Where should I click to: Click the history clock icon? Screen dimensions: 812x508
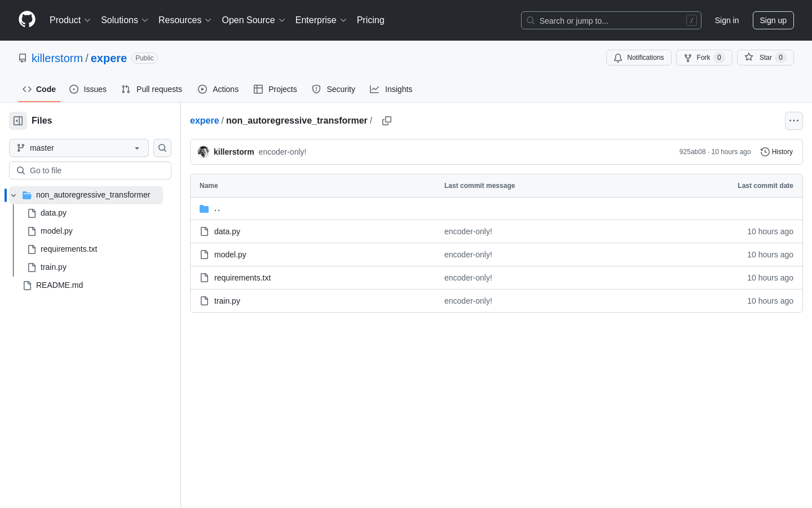click(x=765, y=152)
